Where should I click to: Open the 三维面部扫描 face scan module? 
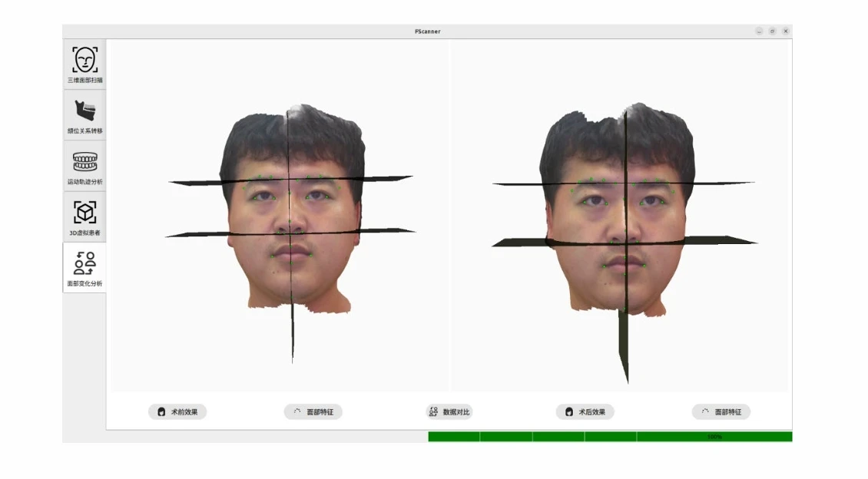84,64
